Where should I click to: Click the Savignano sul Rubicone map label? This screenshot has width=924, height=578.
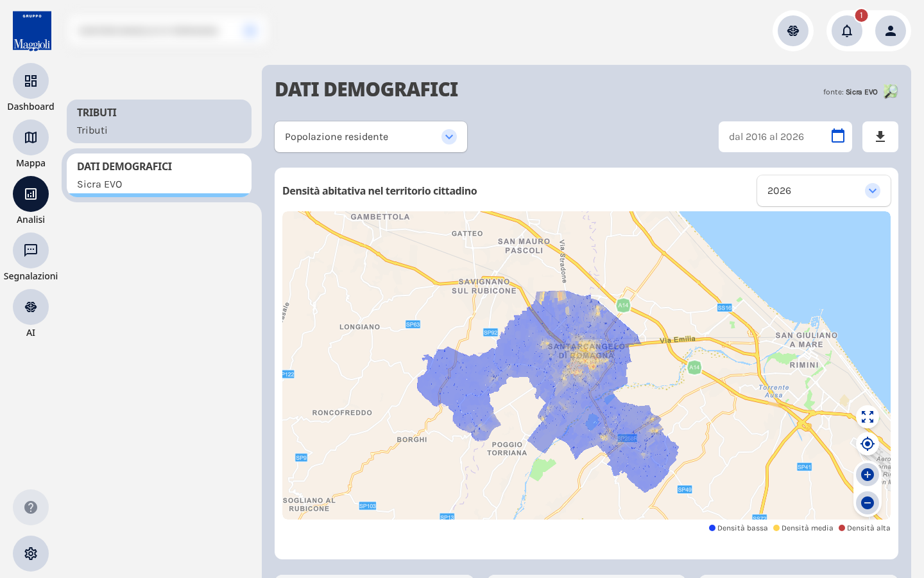coord(484,286)
